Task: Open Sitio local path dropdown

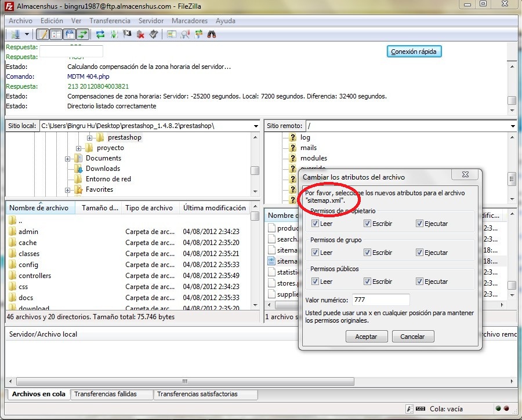Action: pos(256,126)
